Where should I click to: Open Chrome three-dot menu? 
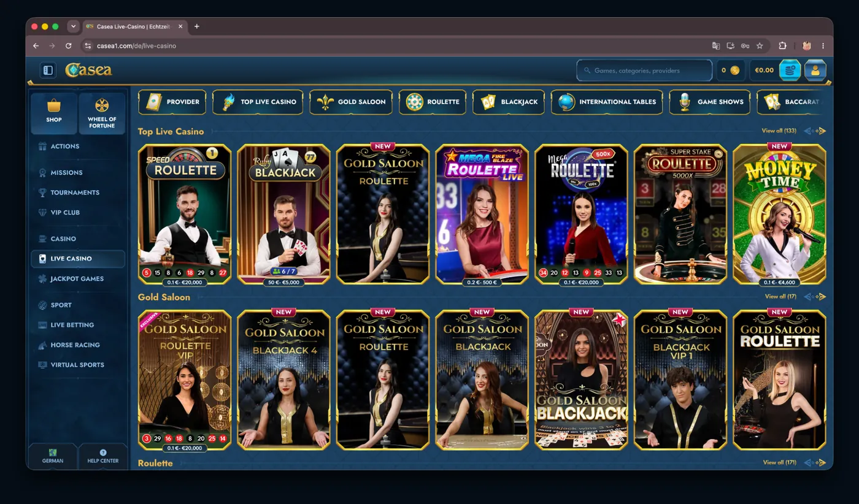(x=823, y=46)
